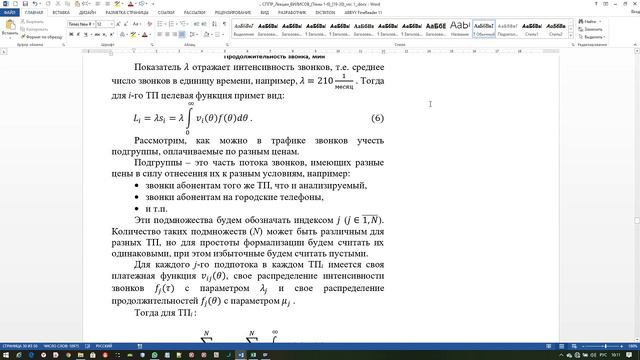Open the Change Case (Aa) menu
The height and width of the screenshot is (360, 640).
[x=137, y=24]
